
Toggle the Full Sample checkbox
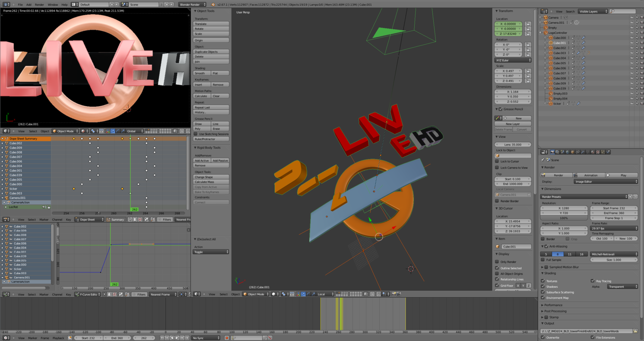tap(543, 260)
